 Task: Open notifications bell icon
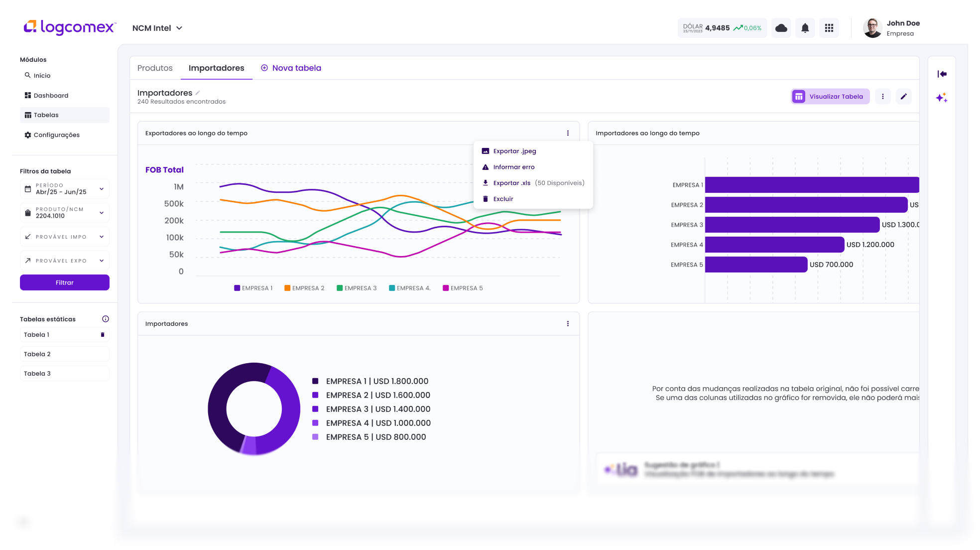(805, 28)
